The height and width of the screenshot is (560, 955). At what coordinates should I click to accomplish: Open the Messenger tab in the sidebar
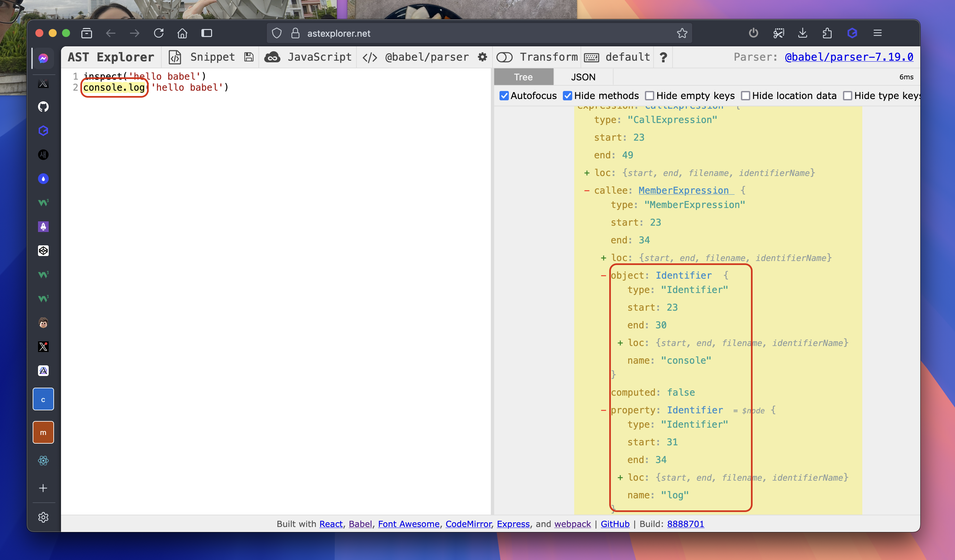click(43, 58)
